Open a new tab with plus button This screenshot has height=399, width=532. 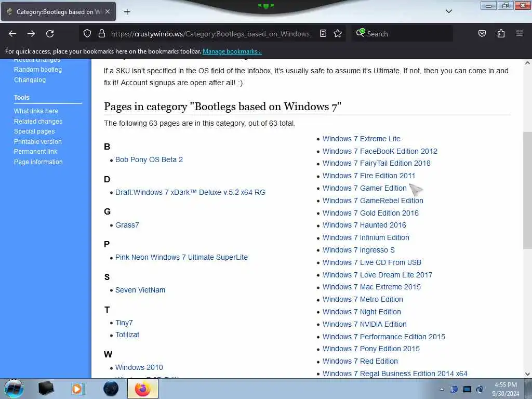(127, 12)
